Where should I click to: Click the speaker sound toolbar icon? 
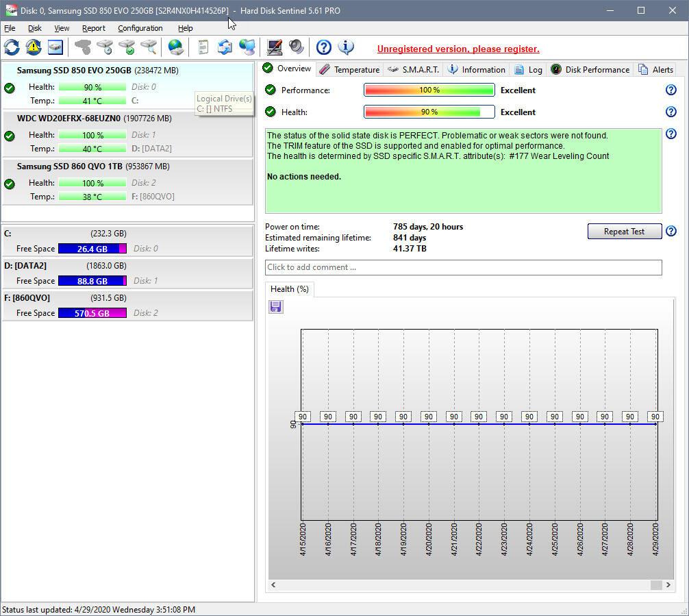tap(297, 47)
